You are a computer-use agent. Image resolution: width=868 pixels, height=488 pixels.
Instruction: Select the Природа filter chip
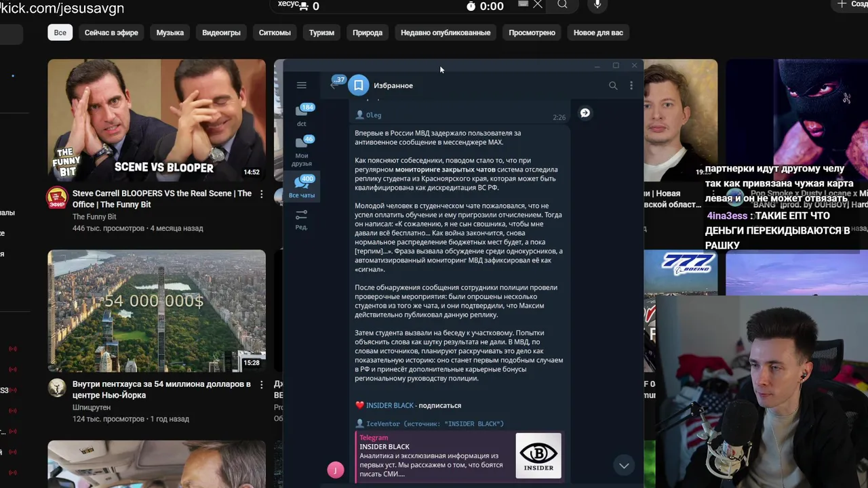(x=368, y=33)
